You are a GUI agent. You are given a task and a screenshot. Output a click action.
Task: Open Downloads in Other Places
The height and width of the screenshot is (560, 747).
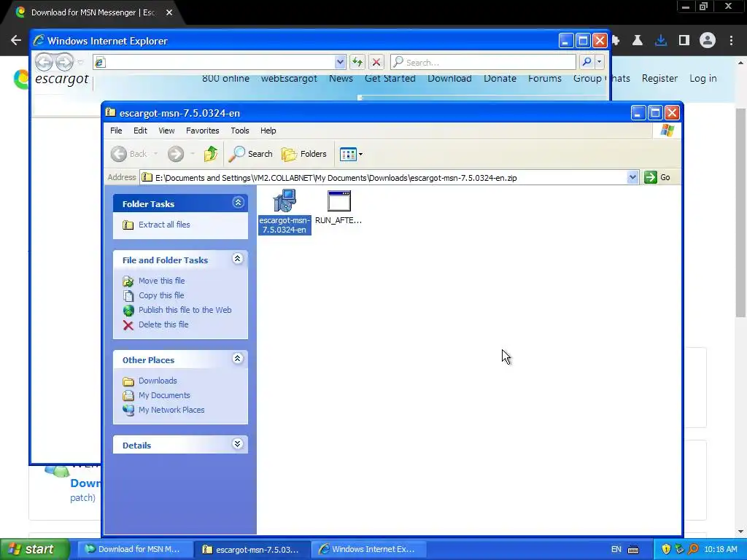click(x=158, y=381)
